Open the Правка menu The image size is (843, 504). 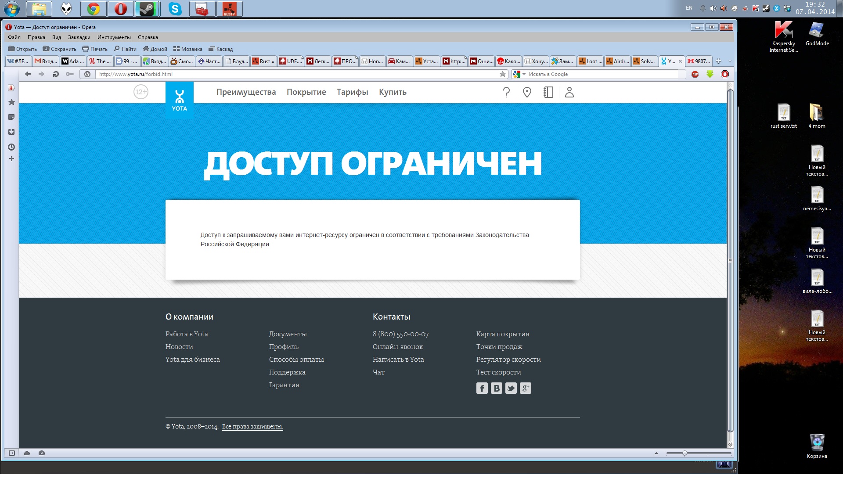(x=36, y=37)
